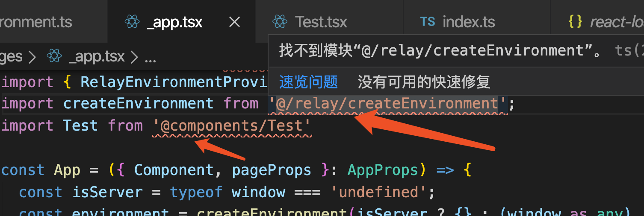This screenshot has height=216, width=644.
Task: Click the TS icon on index.ts tab
Action: click(x=427, y=22)
